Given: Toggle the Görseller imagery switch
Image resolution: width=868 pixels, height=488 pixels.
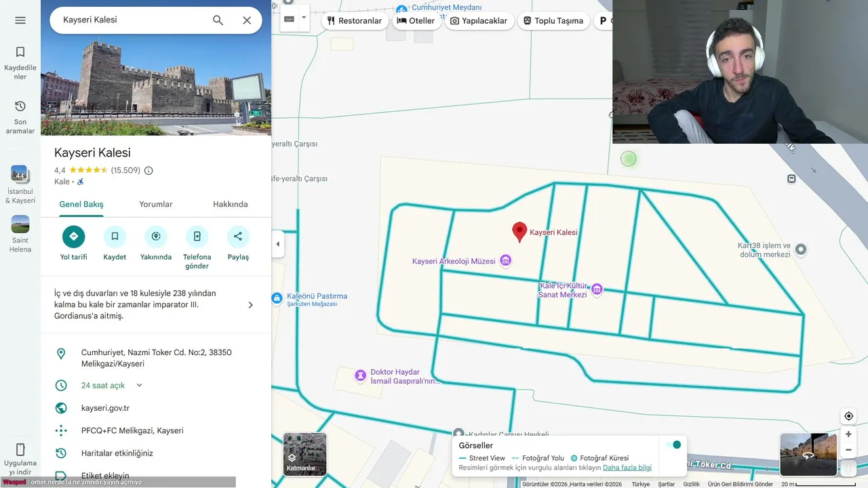Looking at the screenshot, I should (673, 445).
